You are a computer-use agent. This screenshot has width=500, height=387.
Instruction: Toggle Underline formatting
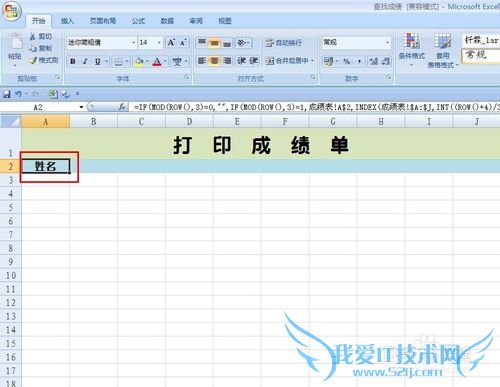[97, 62]
